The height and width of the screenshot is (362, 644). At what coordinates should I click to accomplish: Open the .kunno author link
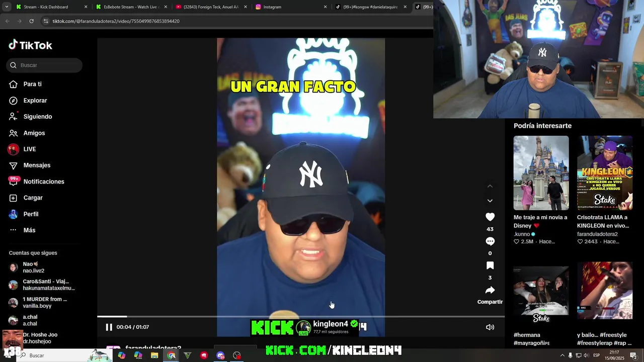[x=522, y=234]
